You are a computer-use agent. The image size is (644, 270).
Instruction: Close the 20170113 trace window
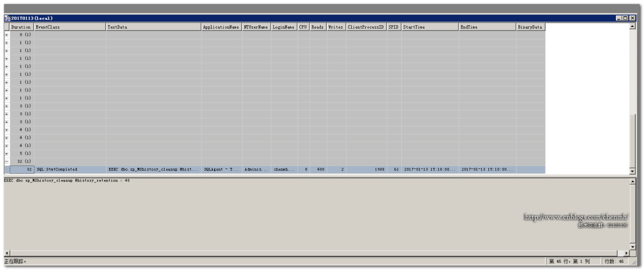pos(631,18)
